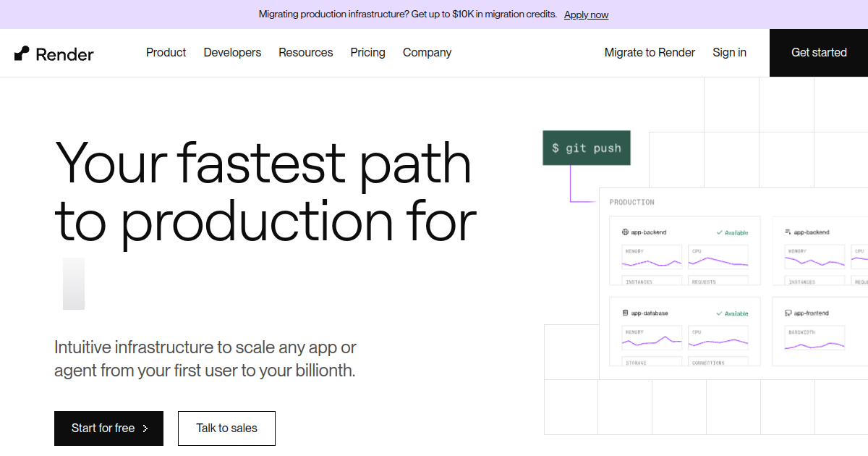Open the Developers menu
The image size is (868, 456).
(x=232, y=53)
